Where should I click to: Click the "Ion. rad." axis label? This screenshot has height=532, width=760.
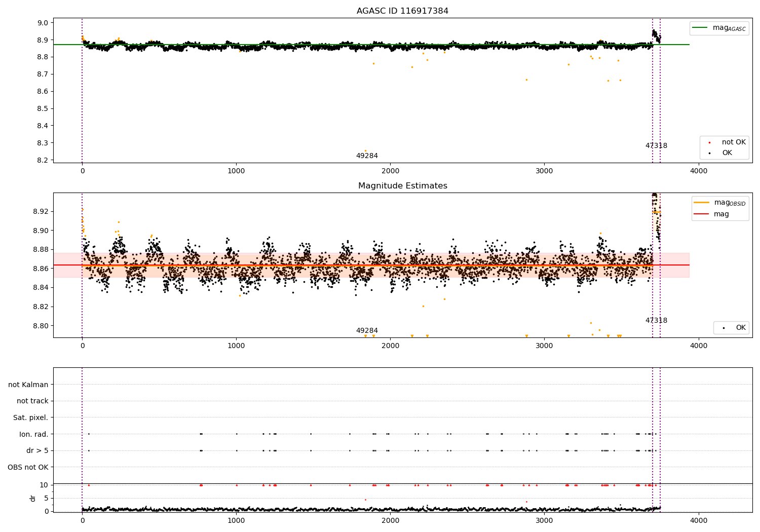coord(34,434)
